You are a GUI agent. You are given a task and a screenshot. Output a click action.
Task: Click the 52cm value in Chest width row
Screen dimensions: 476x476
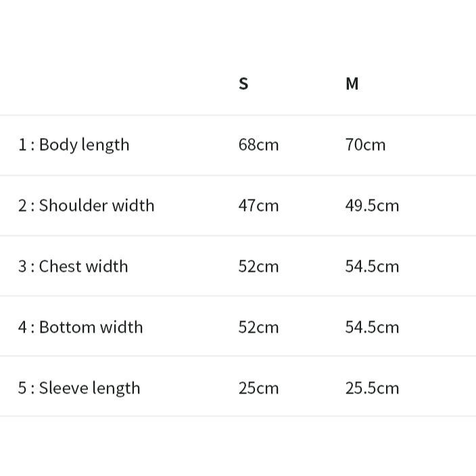258,266
